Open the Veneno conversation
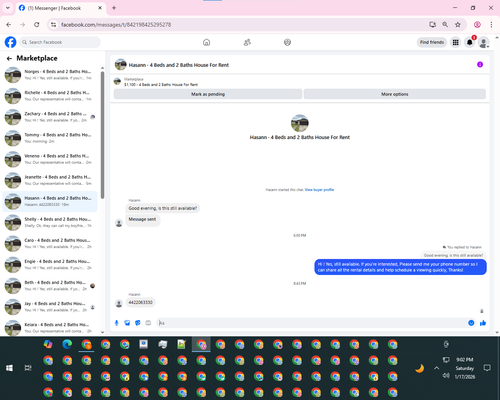This screenshot has width=500, height=400. (50, 159)
